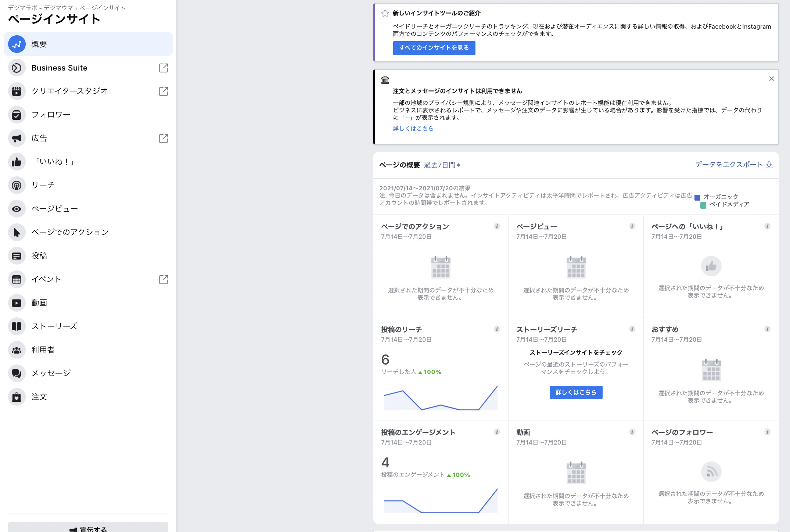Click info icon on おすすめ card
Viewport: 790px width, 532px height.
(767, 329)
